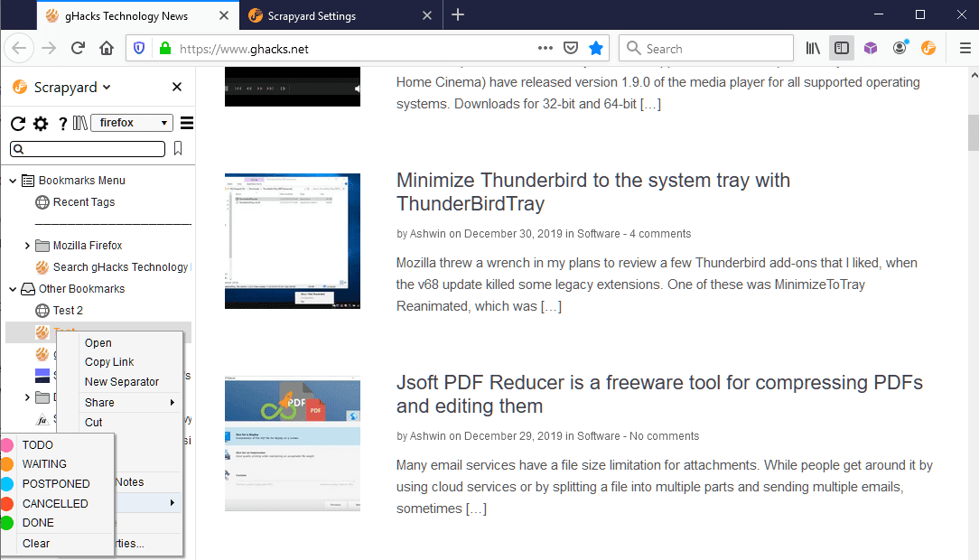The width and height of the screenshot is (979, 560).
Task: Open No comments link under Jsoft article
Action: (665, 435)
